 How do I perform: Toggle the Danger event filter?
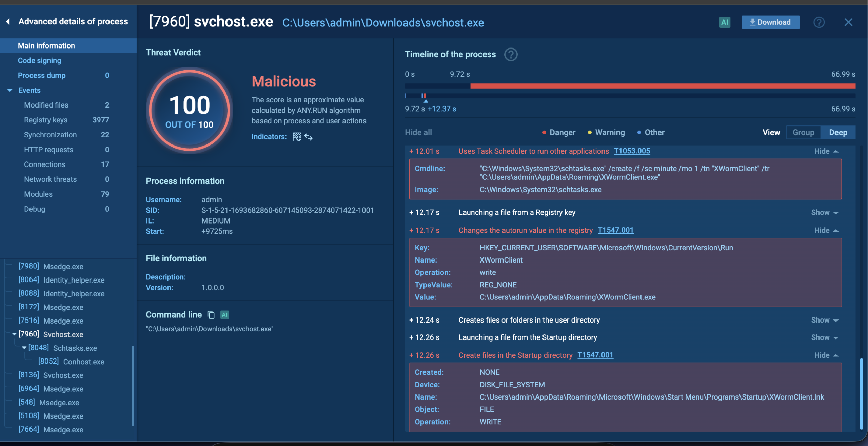[x=559, y=133]
